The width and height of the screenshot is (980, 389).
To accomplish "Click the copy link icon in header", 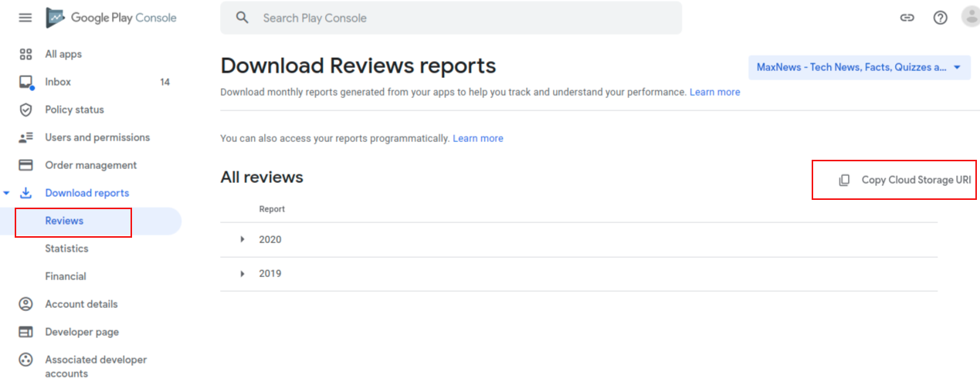I will point(907,18).
